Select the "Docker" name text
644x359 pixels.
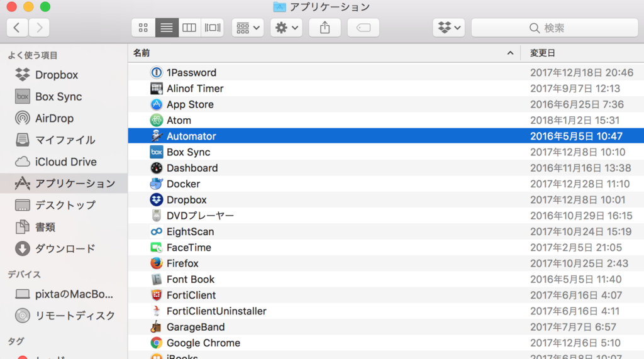tap(183, 184)
